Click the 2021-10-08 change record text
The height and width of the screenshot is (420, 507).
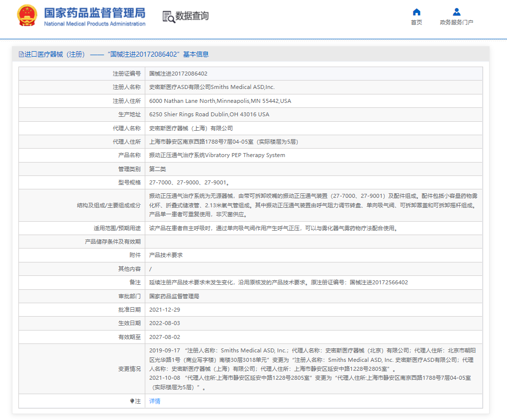pyautogui.click(x=310, y=383)
